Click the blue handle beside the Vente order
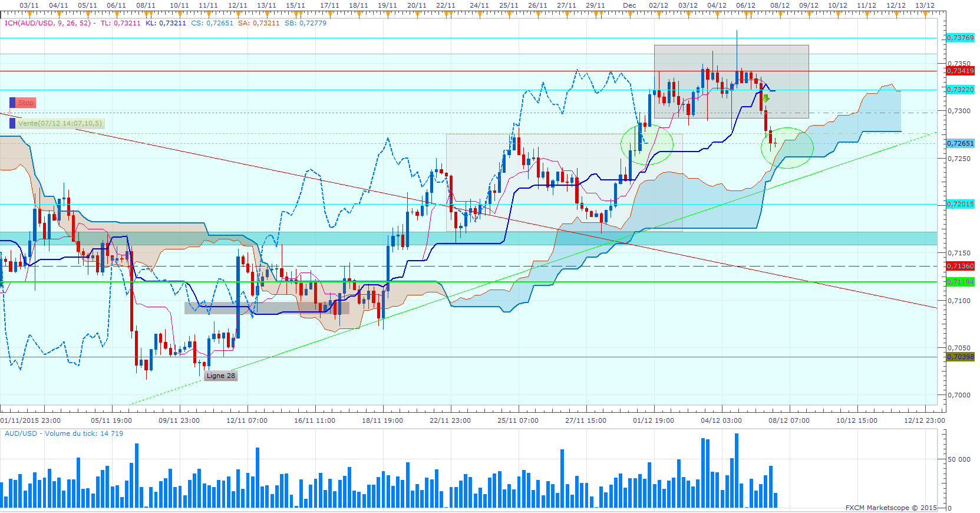Screen dimensions: 980x513 [x=12, y=123]
